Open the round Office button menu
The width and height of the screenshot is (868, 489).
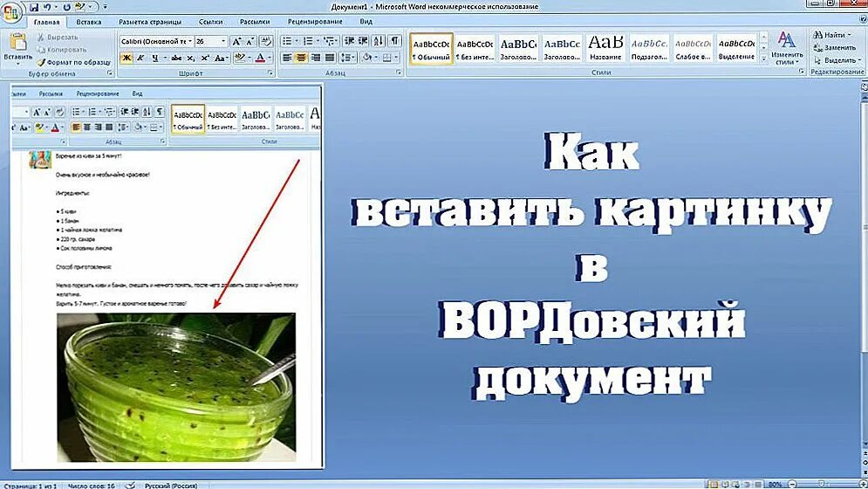pos(12,11)
